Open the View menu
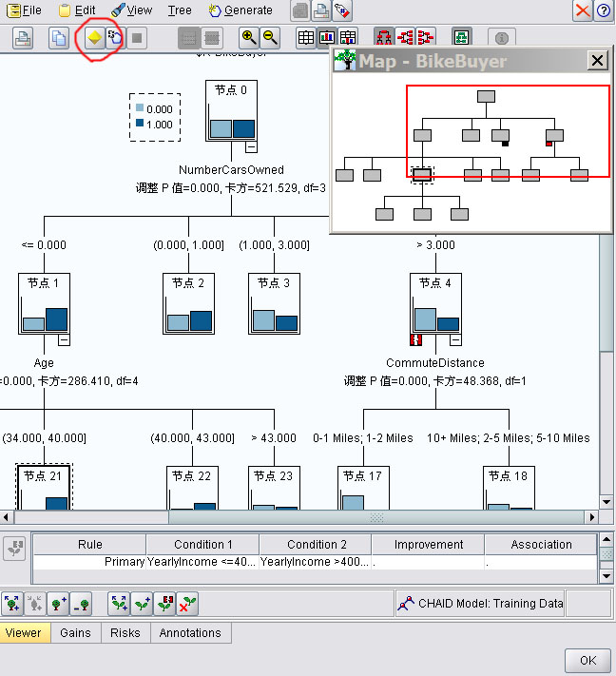The height and width of the screenshot is (676, 616). tap(131, 10)
